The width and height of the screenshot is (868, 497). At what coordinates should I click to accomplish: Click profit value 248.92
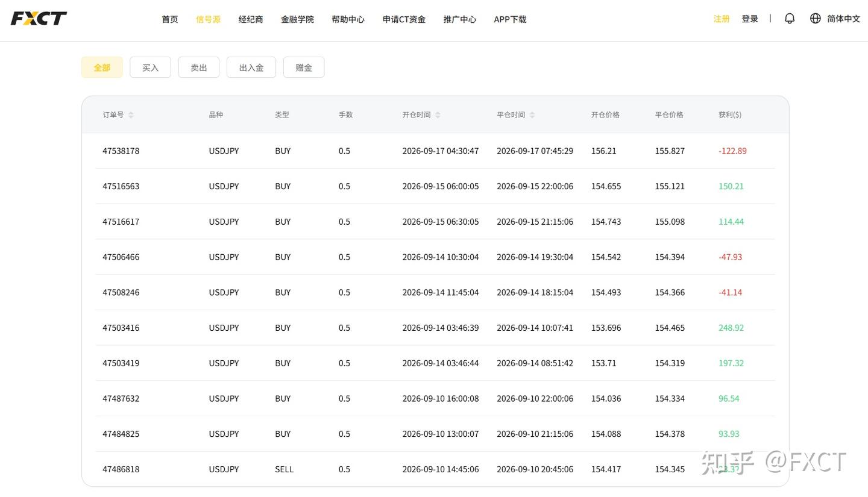click(731, 328)
